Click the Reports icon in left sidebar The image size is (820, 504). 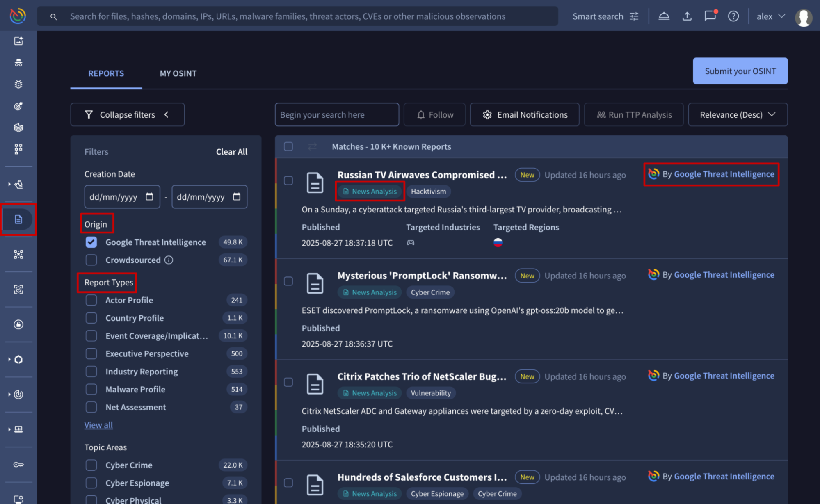[18, 219]
